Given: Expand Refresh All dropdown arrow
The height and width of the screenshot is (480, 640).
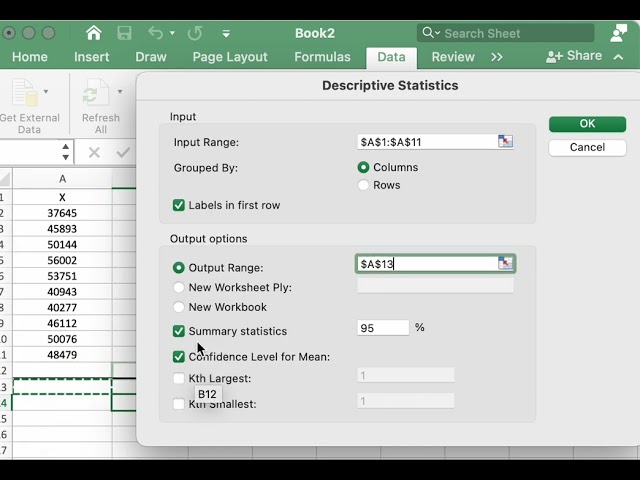Looking at the screenshot, I should pos(120,91).
